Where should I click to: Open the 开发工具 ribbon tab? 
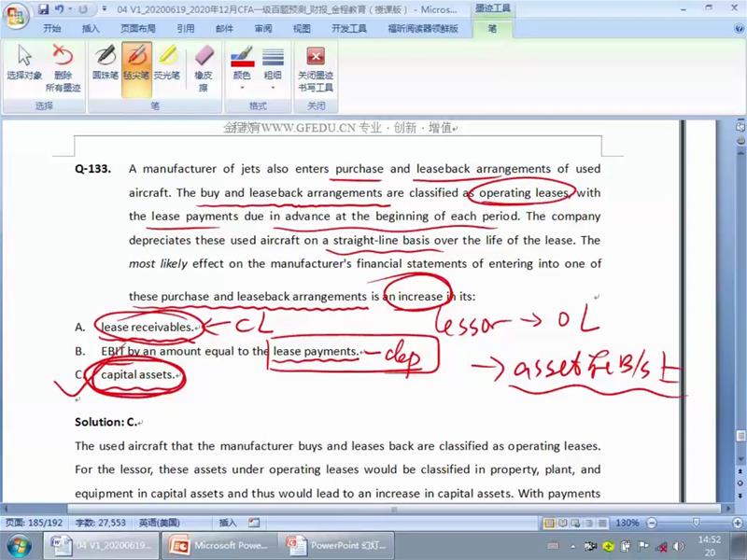click(349, 29)
